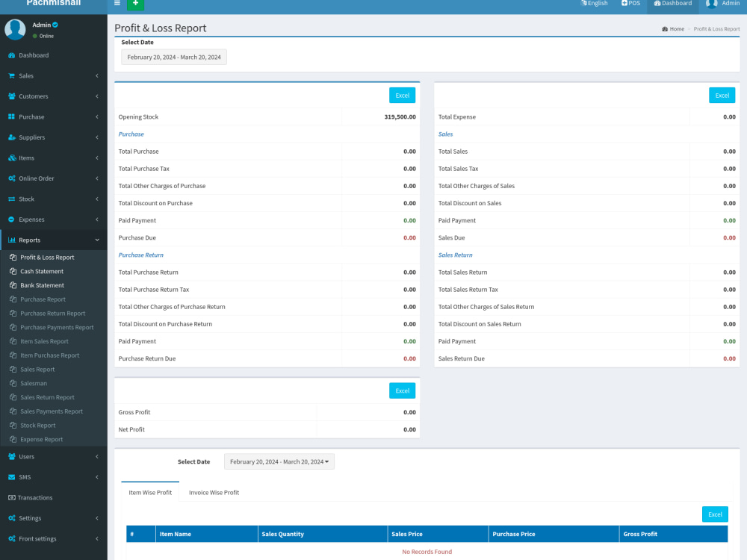Open Purchase Payments Report menu item
This screenshot has height=560, width=747.
(58, 327)
